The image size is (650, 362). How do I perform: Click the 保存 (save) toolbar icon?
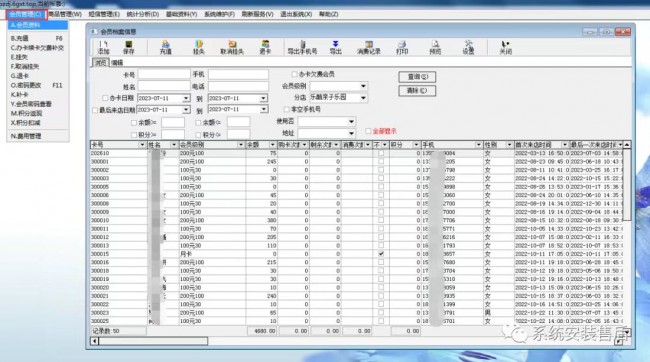click(x=129, y=47)
